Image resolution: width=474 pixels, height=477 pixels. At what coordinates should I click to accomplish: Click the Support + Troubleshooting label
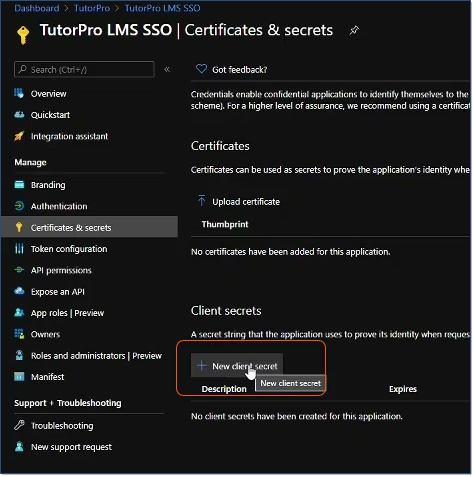68,403
